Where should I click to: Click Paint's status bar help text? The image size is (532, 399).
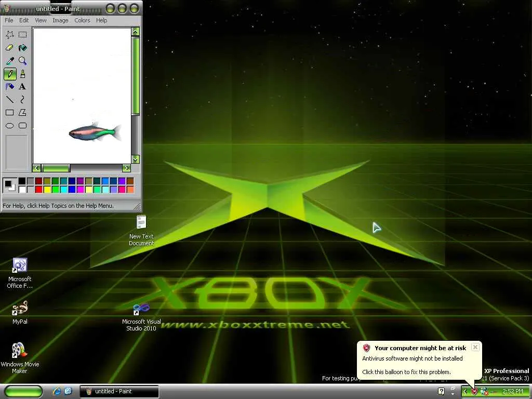(x=58, y=206)
